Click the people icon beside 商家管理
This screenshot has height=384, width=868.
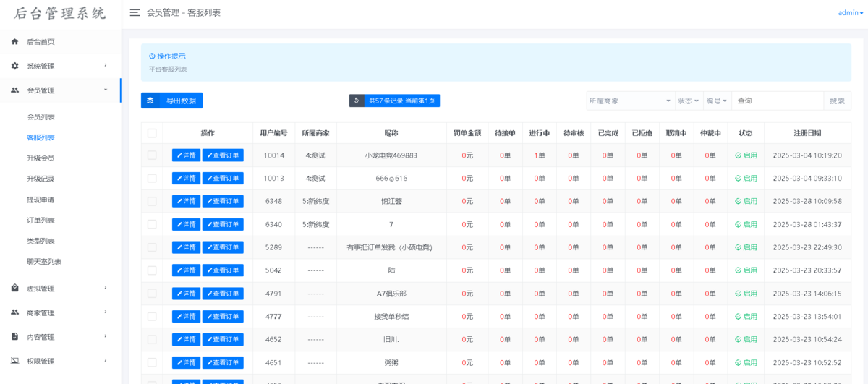14,312
